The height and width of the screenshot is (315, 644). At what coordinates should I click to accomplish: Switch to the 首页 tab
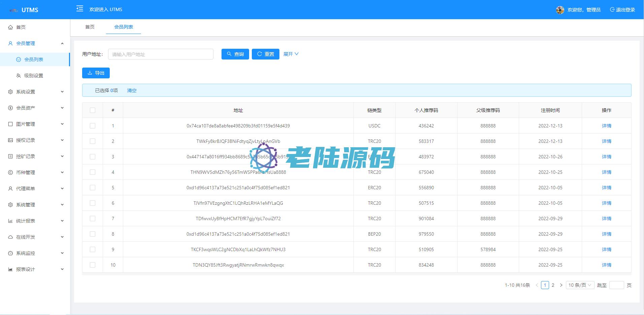[x=90, y=27]
